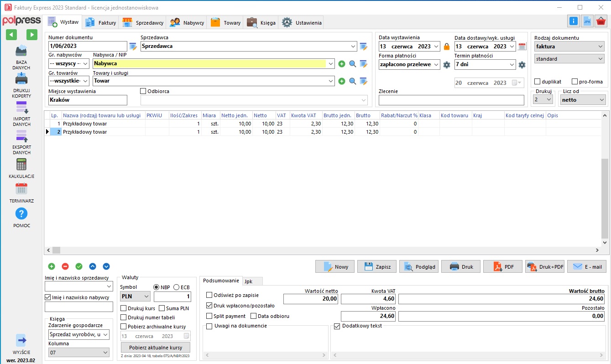Screen dimensions: 611x364
Task: Open Termin płatności 7 dni dropdown
Action: [x=512, y=65]
